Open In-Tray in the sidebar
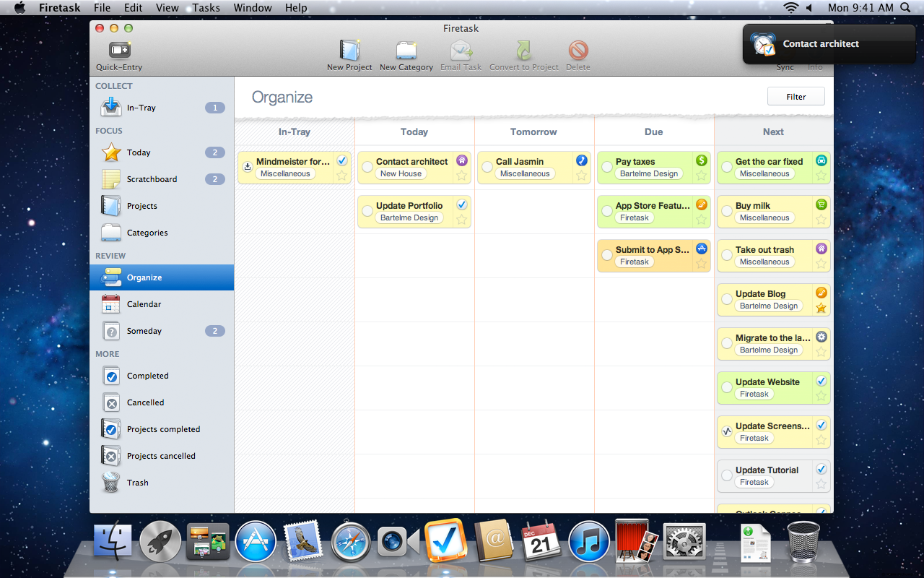 141,108
